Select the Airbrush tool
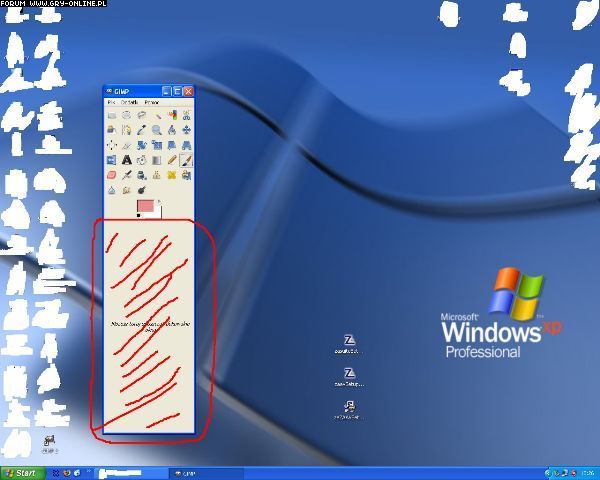This screenshot has width=600, height=480. pyautogui.click(x=127, y=175)
